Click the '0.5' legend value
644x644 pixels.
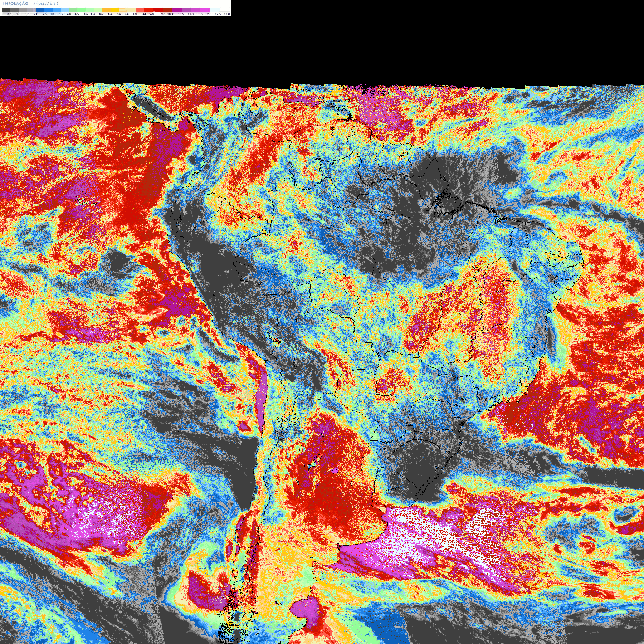[9, 14]
